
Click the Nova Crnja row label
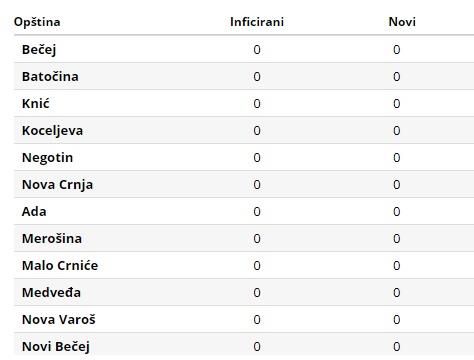tap(57, 185)
